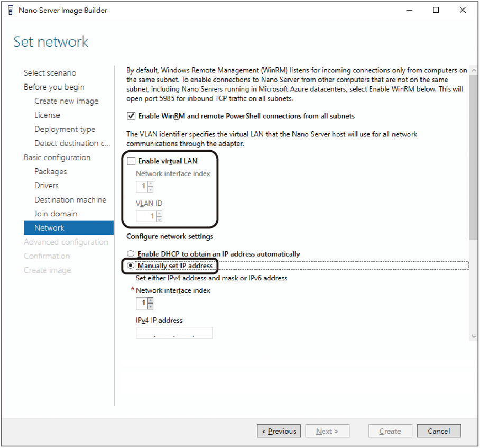Decrease the manual IP Network interface index
The image size is (480, 448).
pyautogui.click(x=150, y=306)
